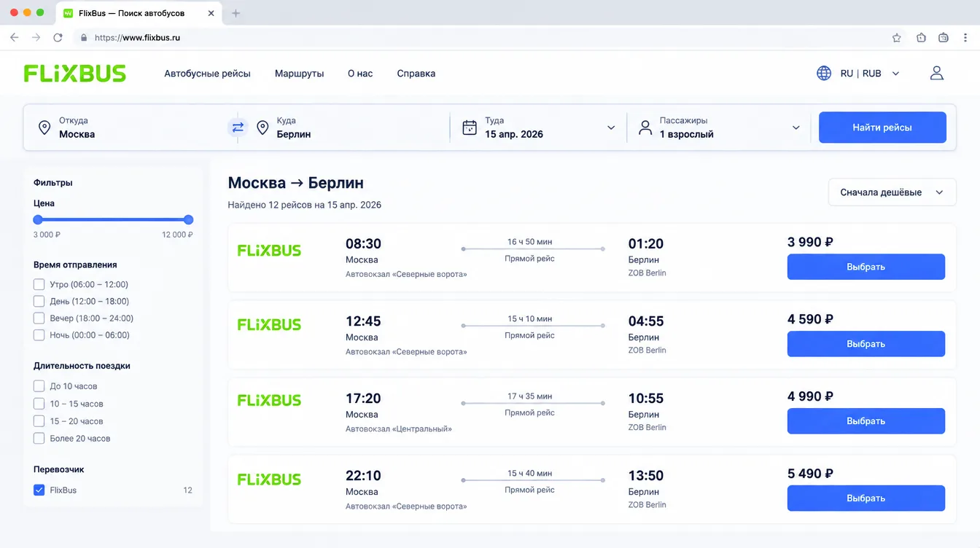This screenshot has height=548, width=980.
Task: Click the minimum price slider handle
Action: coord(38,219)
